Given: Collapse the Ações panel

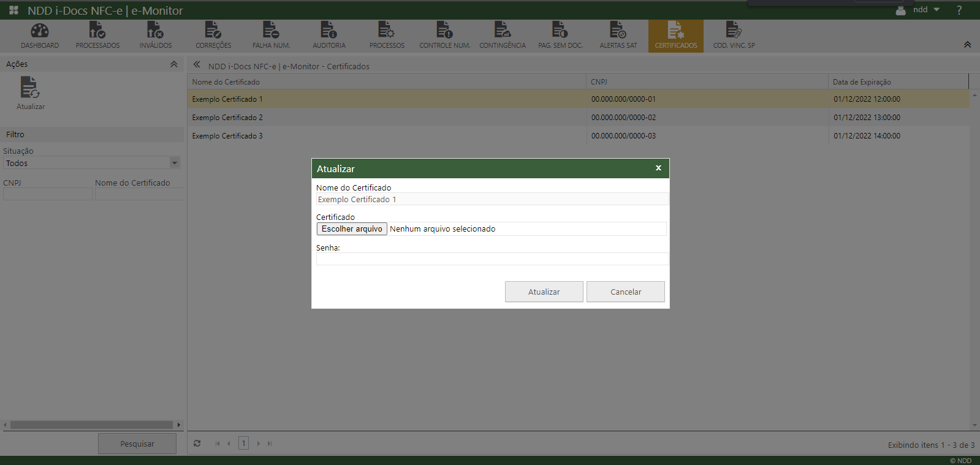Looking at the screenshot, I should coord(174,64).
